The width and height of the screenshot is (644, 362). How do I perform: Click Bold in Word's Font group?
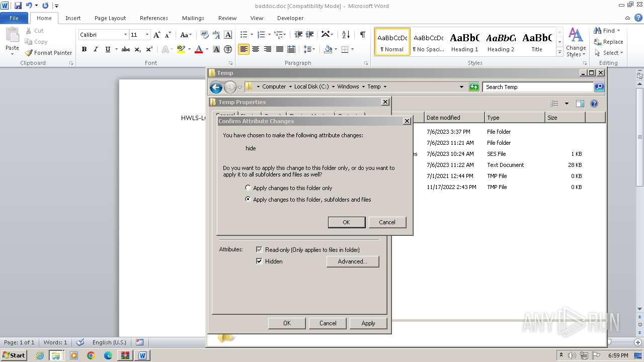[x=84, y=49]
